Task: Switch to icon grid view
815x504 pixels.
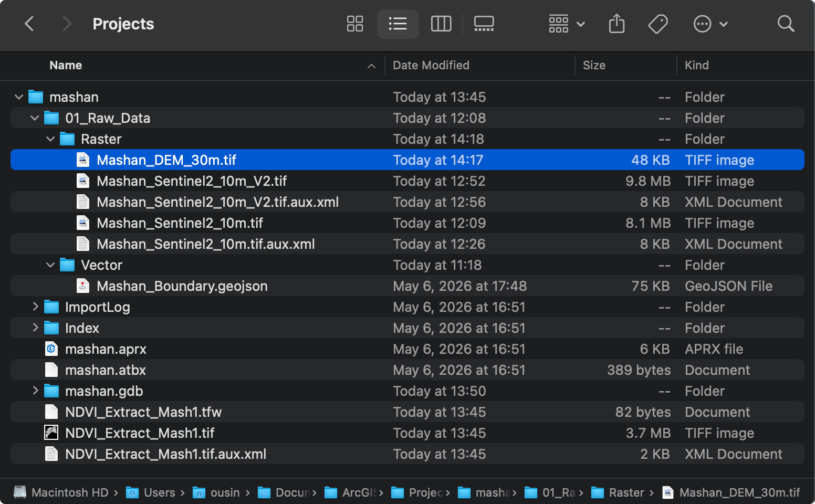Action: (355, 24)
